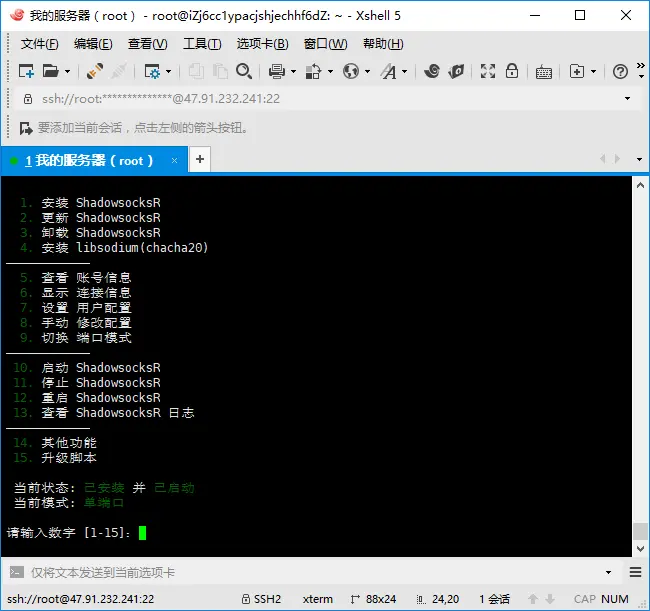Open the 文件(F) menu
The width and height of the screenshot is (650, 611).
click(x=39, y=44)
